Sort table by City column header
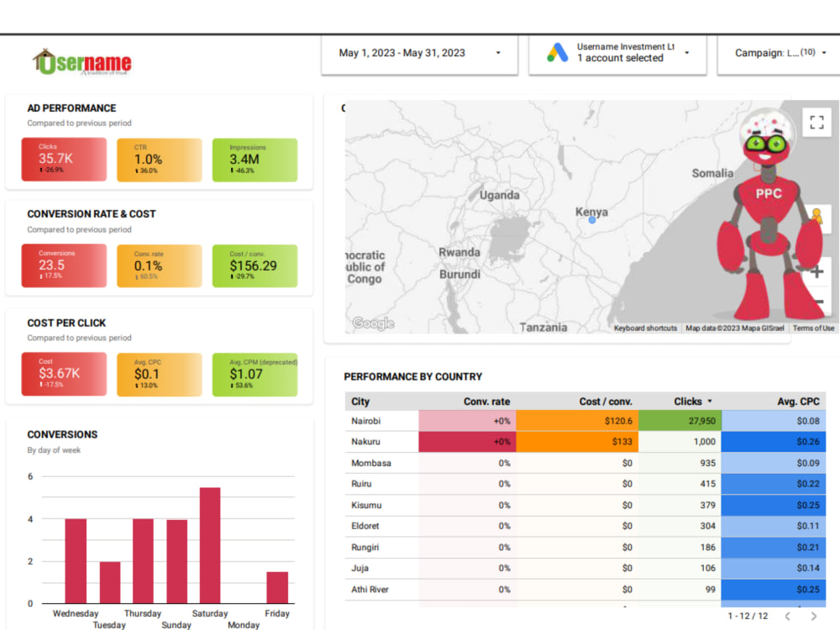 (360, 402)
